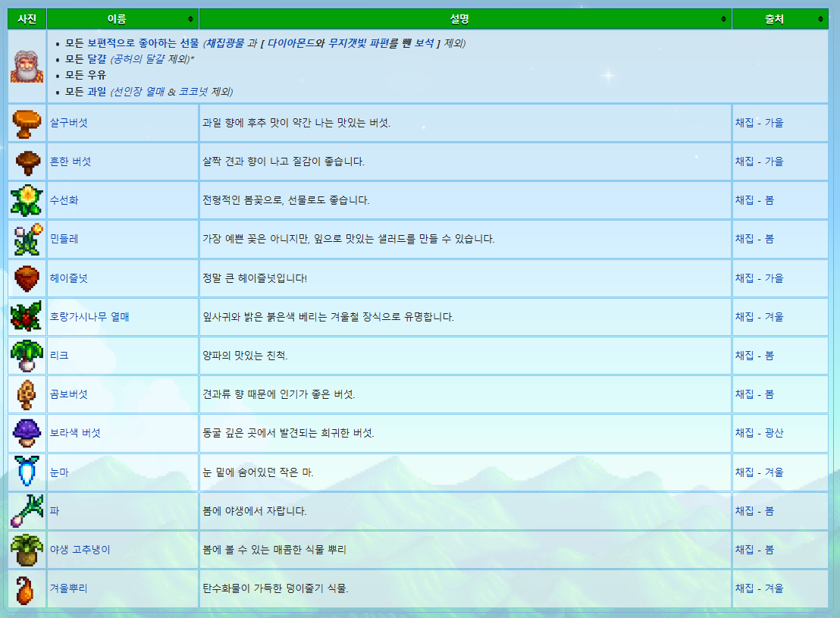Open the 눈마 name link

59,472
